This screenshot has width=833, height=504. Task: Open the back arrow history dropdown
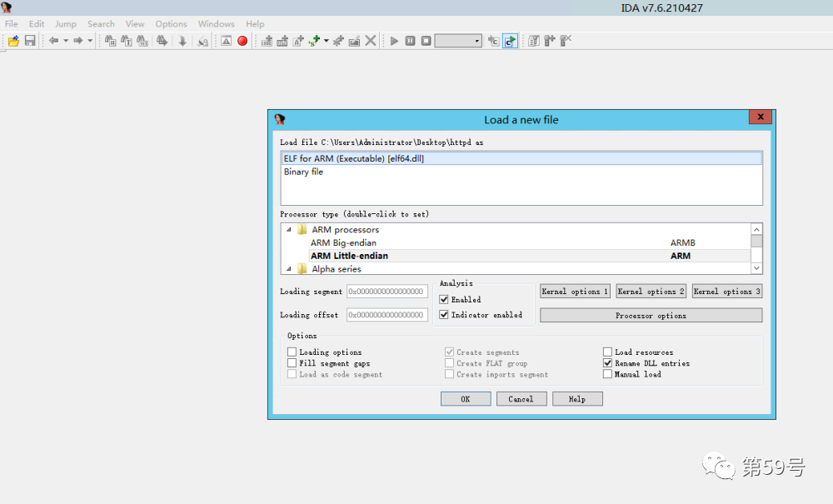[x=66, y=41]
